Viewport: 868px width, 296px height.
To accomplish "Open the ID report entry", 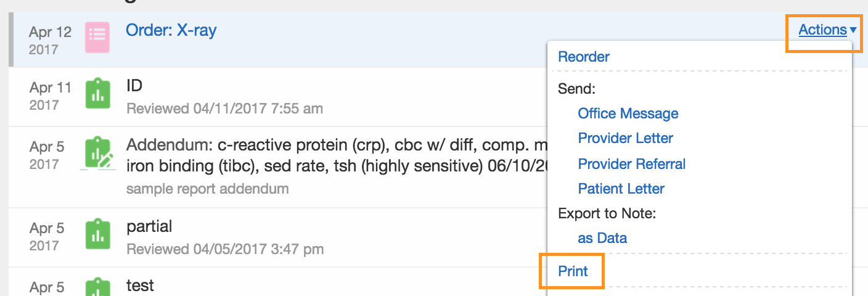I will [x=134, y=85].
